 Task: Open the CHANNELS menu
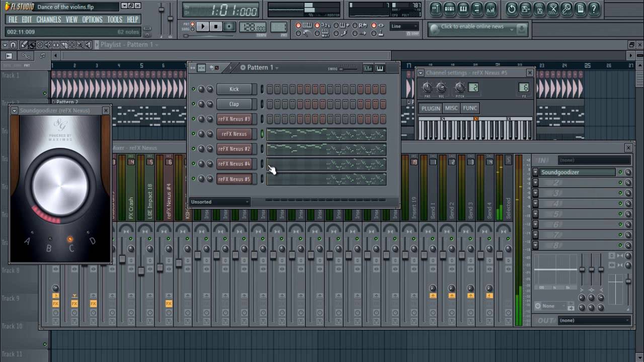49,20
